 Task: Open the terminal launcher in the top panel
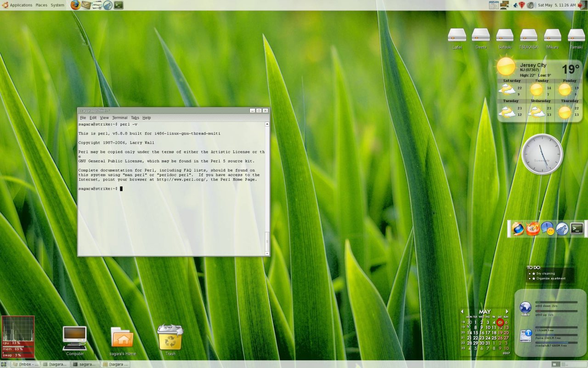[x=119, y=5]
